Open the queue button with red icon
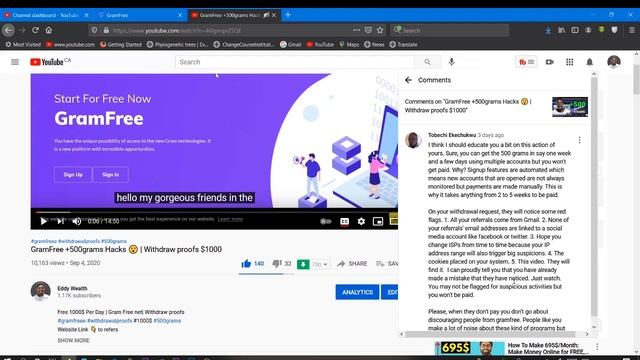640x360 pixels. pyautogui.click(x=526, y=62)
